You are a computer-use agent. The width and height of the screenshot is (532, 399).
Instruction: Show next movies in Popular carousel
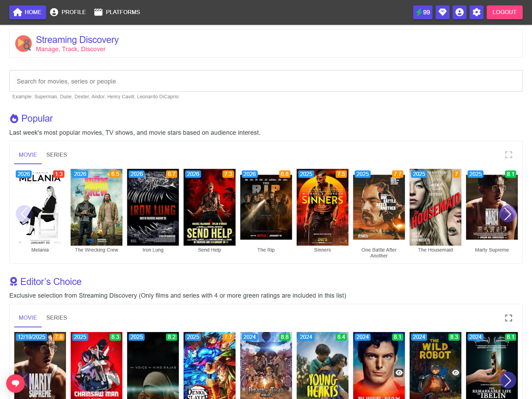[x=507, y=214]
